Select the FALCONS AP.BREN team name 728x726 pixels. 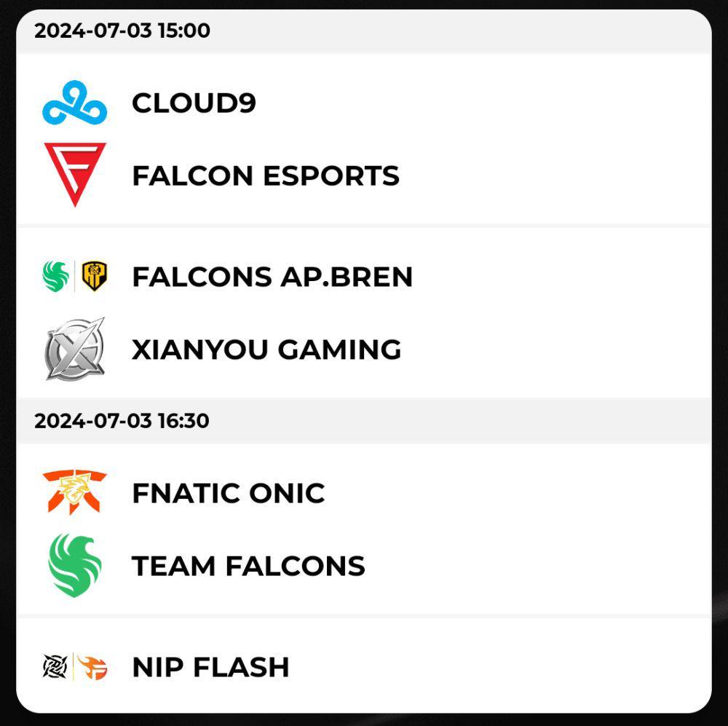272,277
